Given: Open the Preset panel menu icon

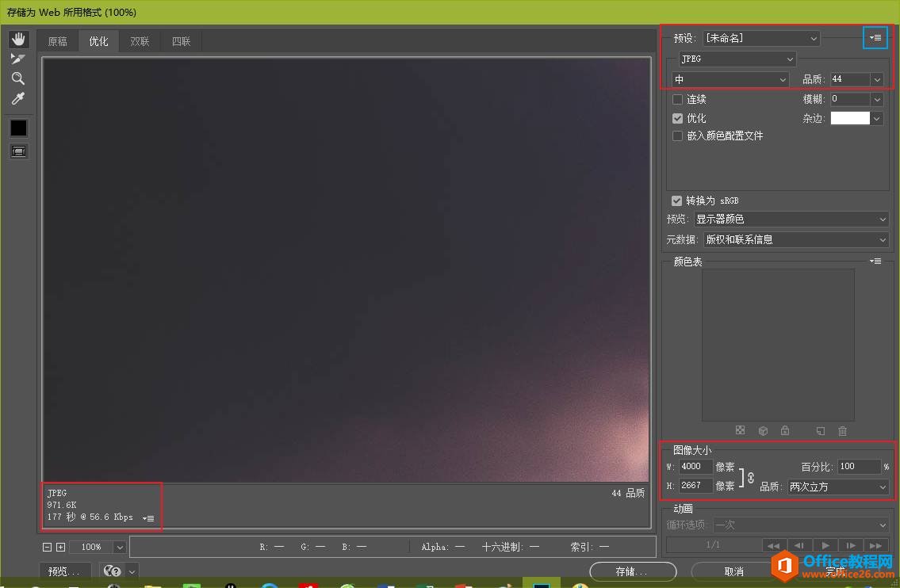Looking at the screenshot, I should pos(875,37).
